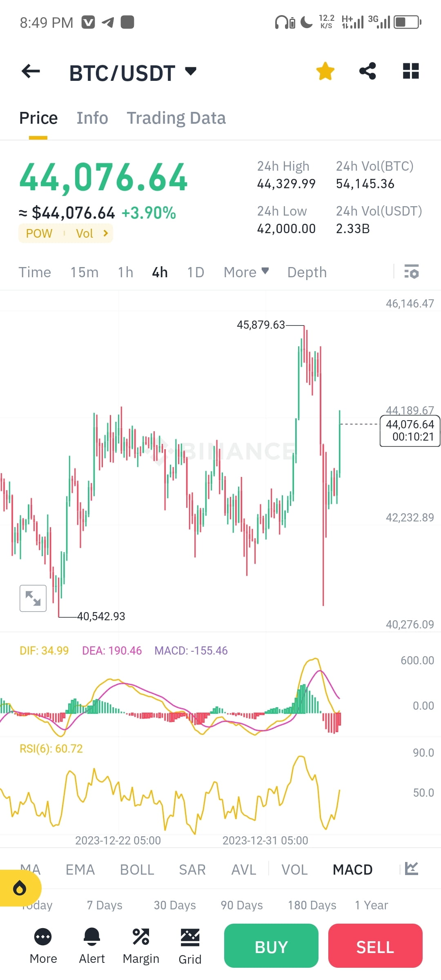Select the share icon to share BTC/USDT

(x=367, y=71)
